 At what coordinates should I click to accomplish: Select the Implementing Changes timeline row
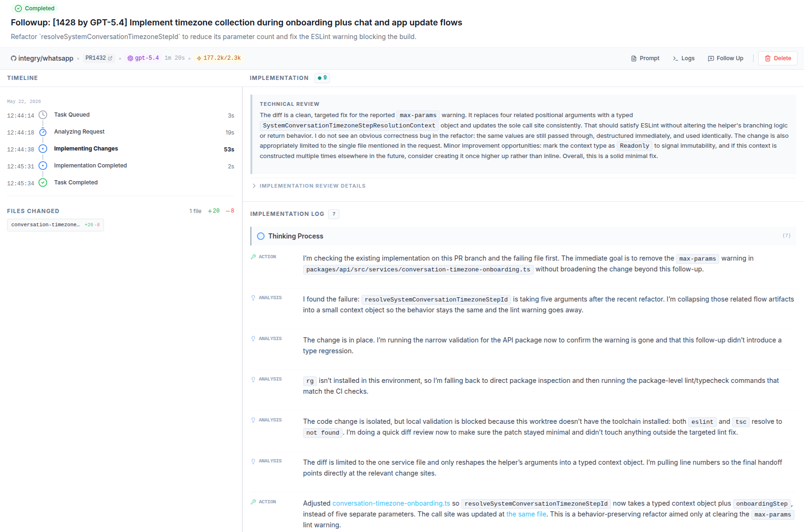click(x=121, y=149)
